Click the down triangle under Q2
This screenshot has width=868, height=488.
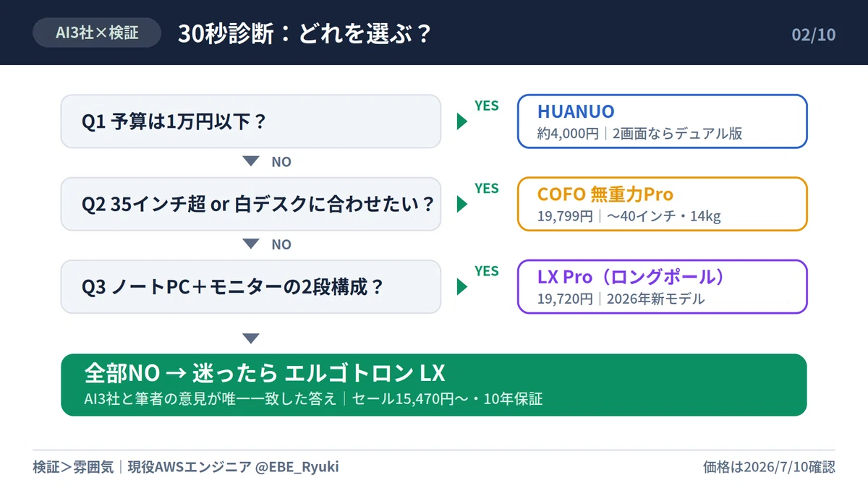pyautogui.click(x=250, y=244)
